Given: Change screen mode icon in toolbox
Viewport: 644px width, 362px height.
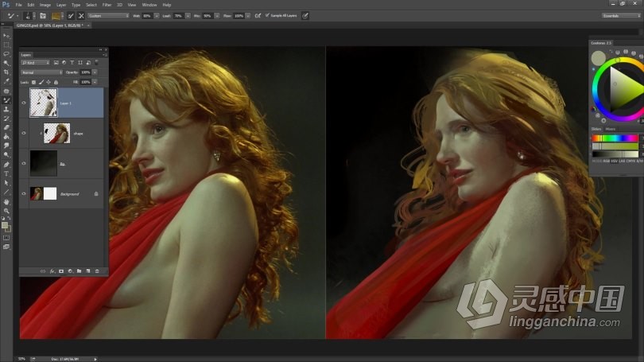Looking at the screenshot, I should [6, 247].
